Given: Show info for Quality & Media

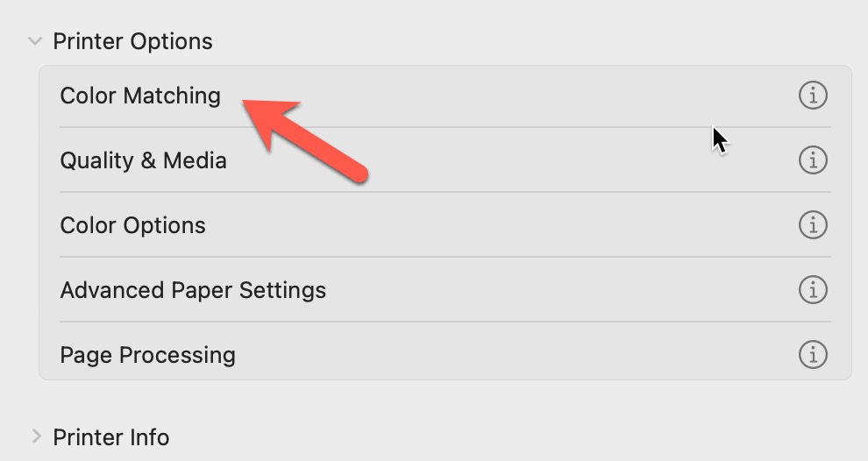Looking at the screenshot, I should [x=813, y=160].
